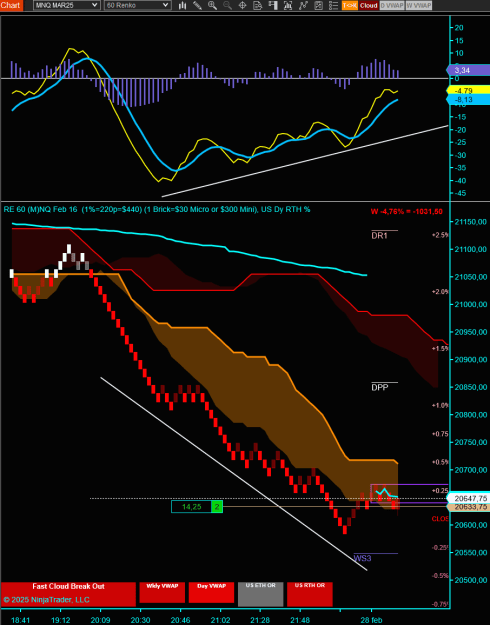Click the Day VWAP button
The image size is (490, 625).
pos(211,592)
